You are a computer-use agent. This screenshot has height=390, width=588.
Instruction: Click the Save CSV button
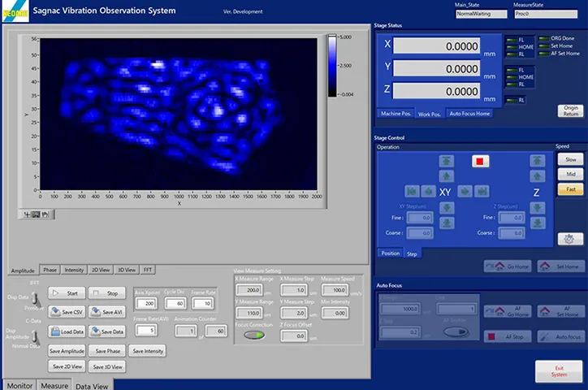67,312
